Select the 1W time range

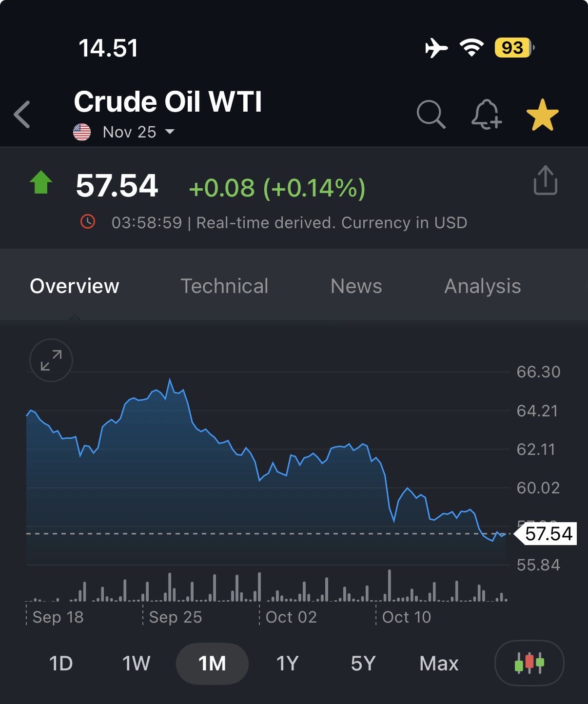pyautogui.click(x=136, y=664)
